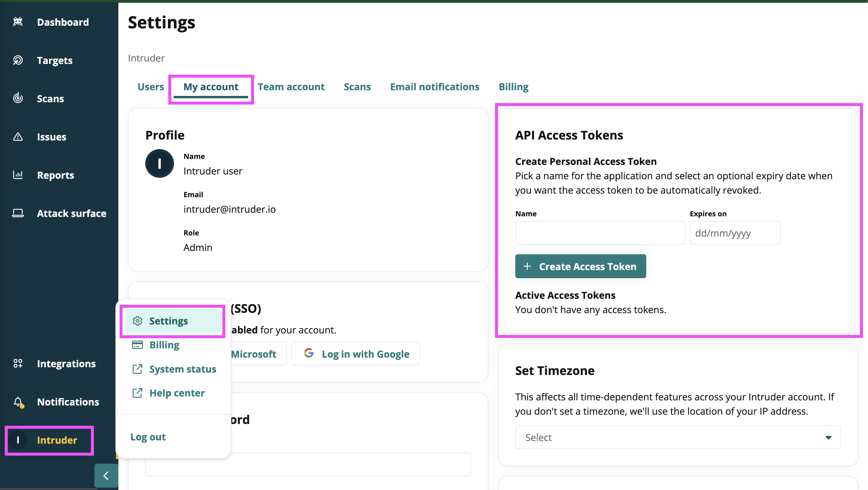Switch to the Team account tab
This screenshot has width=868, height=490.
coord(291,87)
